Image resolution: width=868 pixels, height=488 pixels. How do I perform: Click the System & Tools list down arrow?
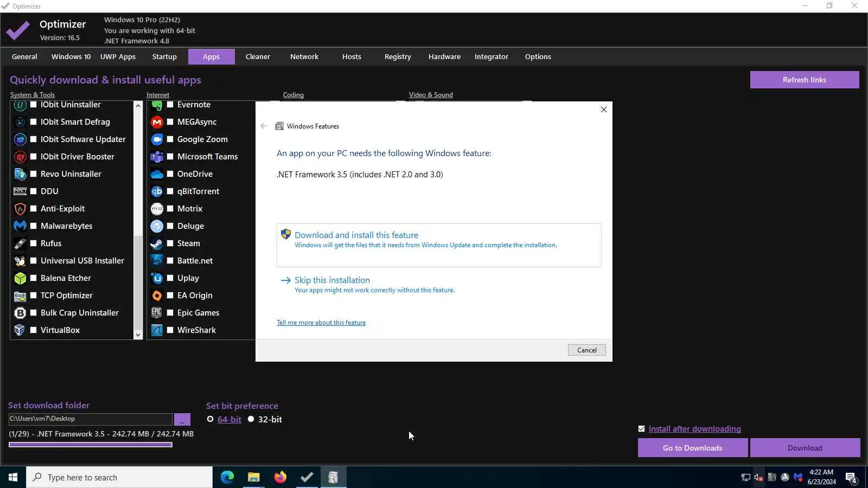(138, 335)
